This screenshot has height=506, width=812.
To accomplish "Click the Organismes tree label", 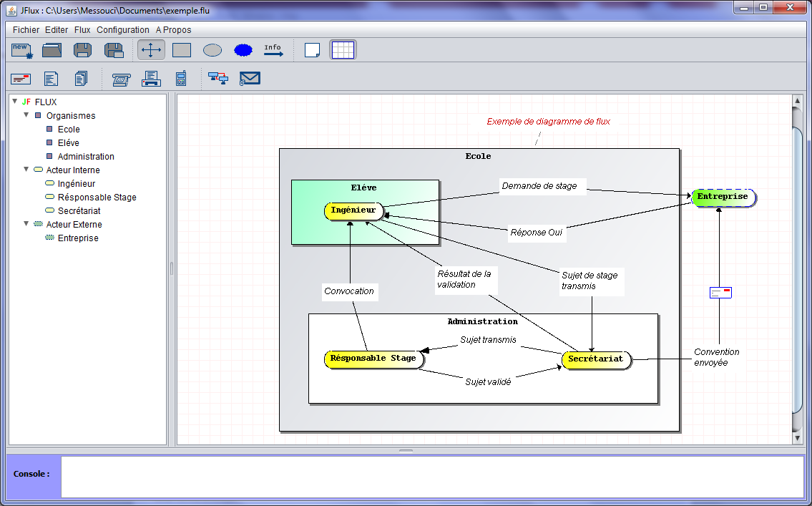I will tap(71, 115).
